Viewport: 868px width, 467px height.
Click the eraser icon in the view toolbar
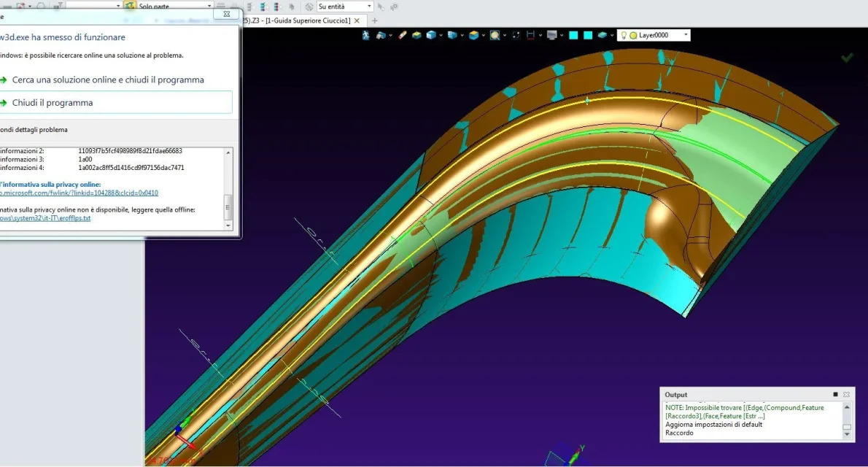pos(403,35)
